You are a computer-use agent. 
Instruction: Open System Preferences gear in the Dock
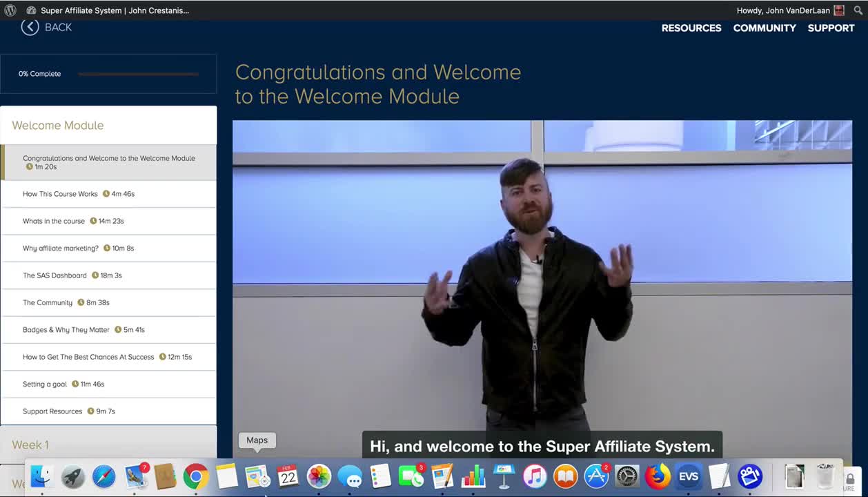[627, 476]
